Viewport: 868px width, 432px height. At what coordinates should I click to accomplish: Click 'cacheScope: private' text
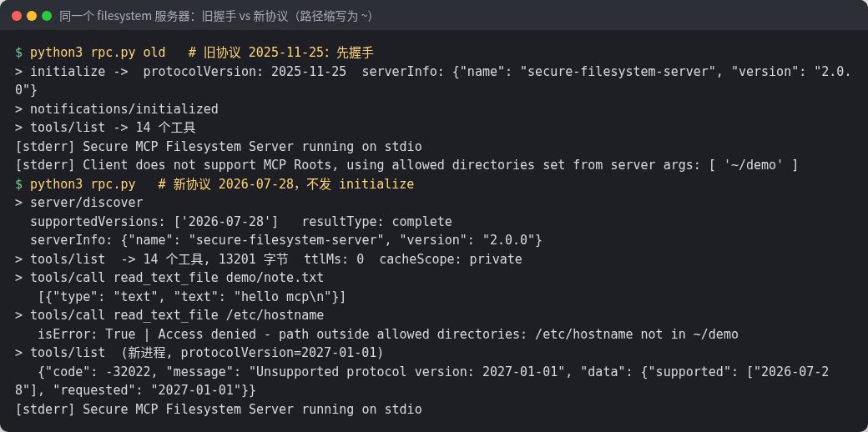pos(451,259)
